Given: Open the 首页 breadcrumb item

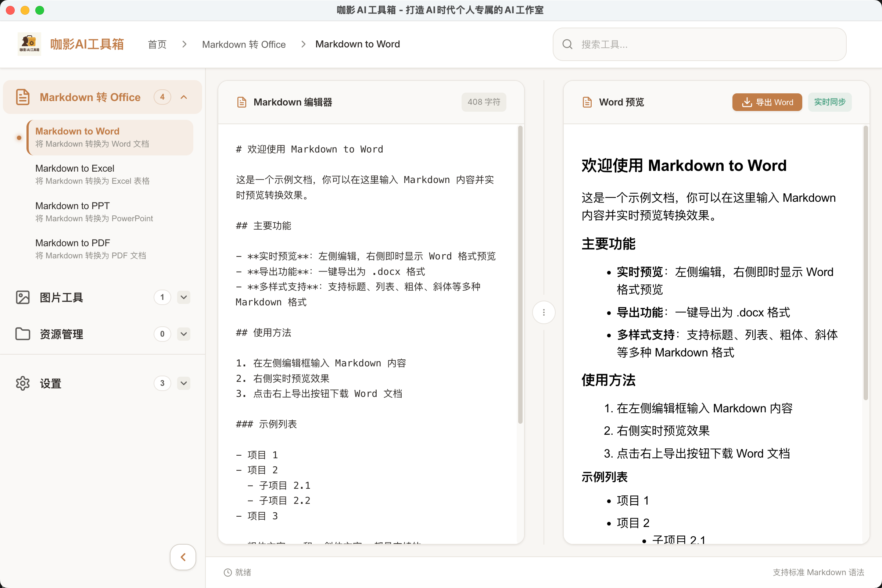Looking at the screenshot, I should pyautogui.click(x=157, y=44).
